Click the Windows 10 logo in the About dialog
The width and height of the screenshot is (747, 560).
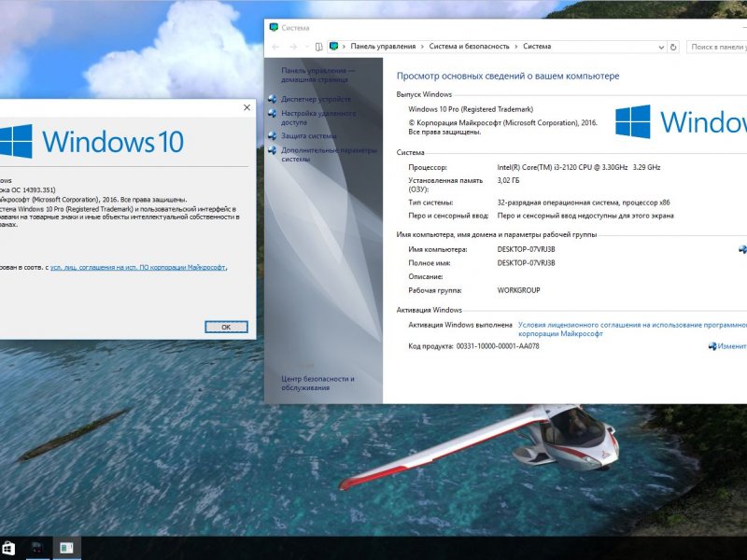click(x=92, y=142)
